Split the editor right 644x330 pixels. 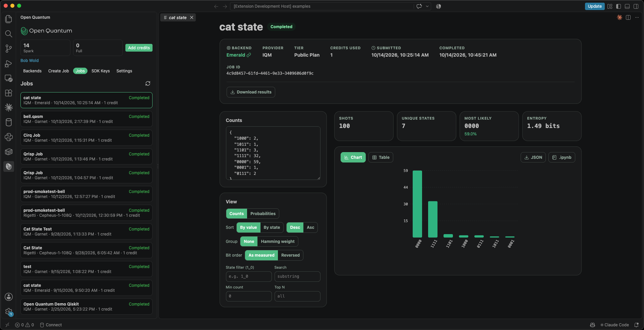[628, 17]
